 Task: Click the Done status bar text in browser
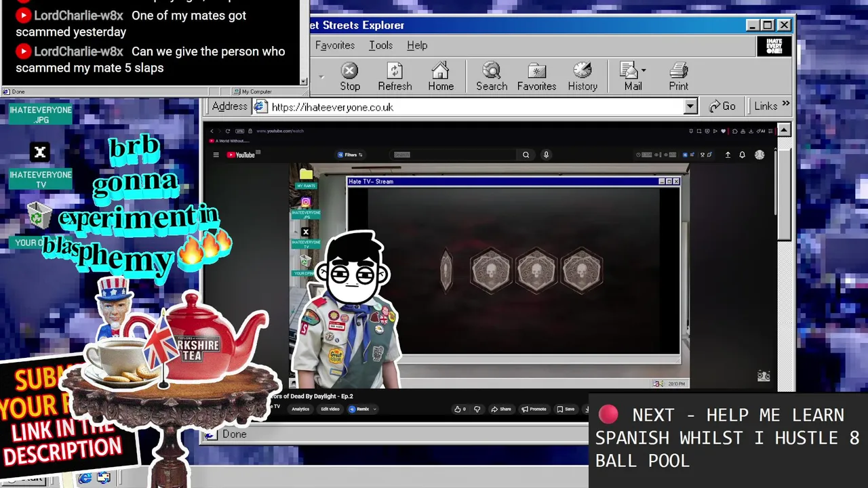point(235,434)
